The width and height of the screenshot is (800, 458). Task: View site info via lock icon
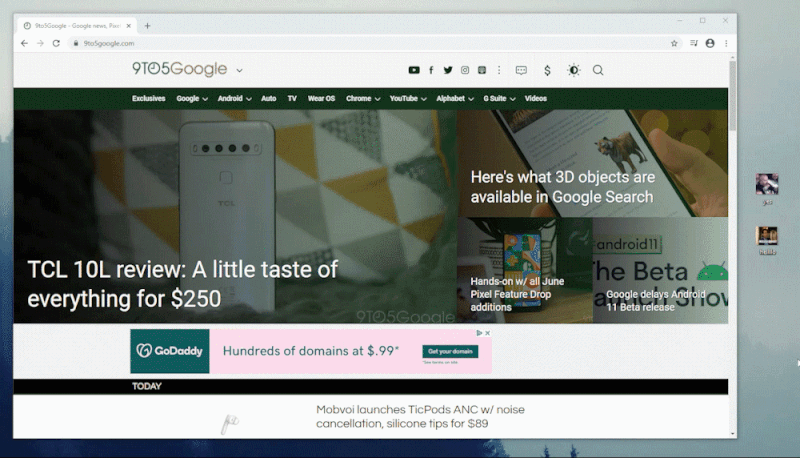tap(76, 43)
